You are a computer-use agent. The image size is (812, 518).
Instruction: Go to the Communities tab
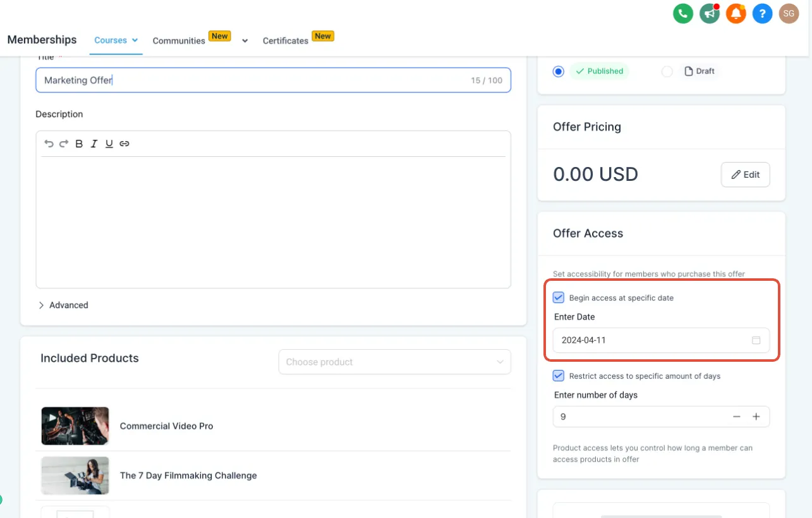[x=179, y=40]
